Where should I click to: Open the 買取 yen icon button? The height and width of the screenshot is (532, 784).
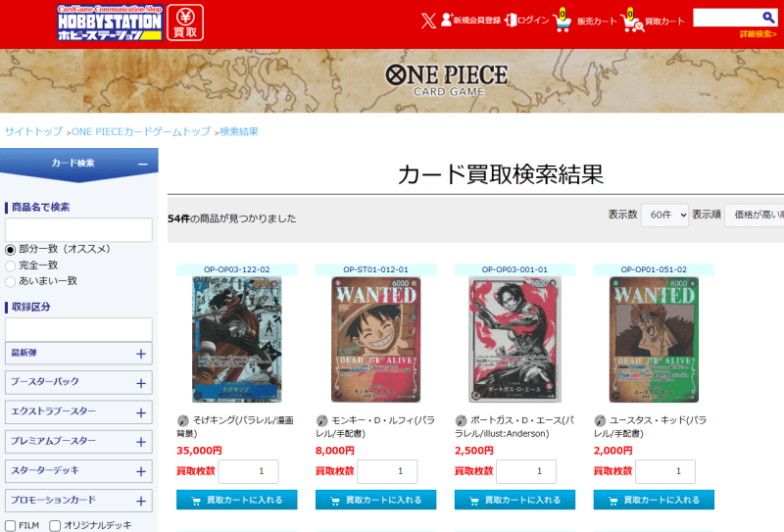click(185, 23)
